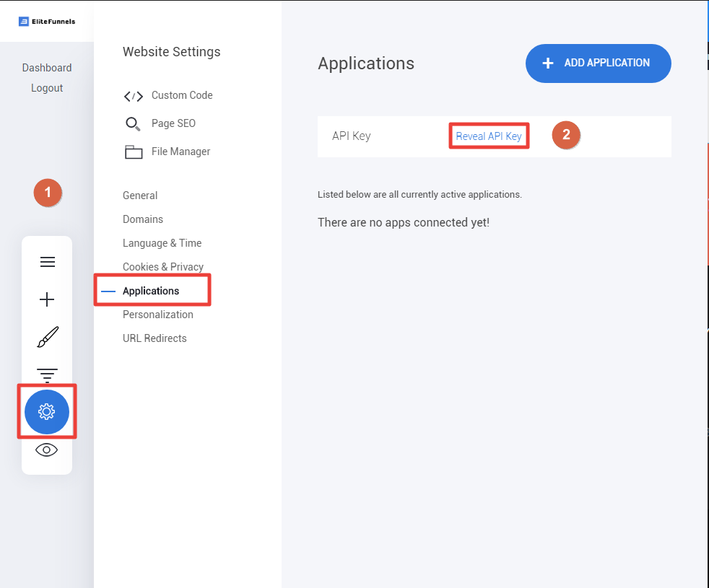The width and height of the screenshot is (709, 588).
Task: Open the funnel steps icon
Action: [47, 375]
